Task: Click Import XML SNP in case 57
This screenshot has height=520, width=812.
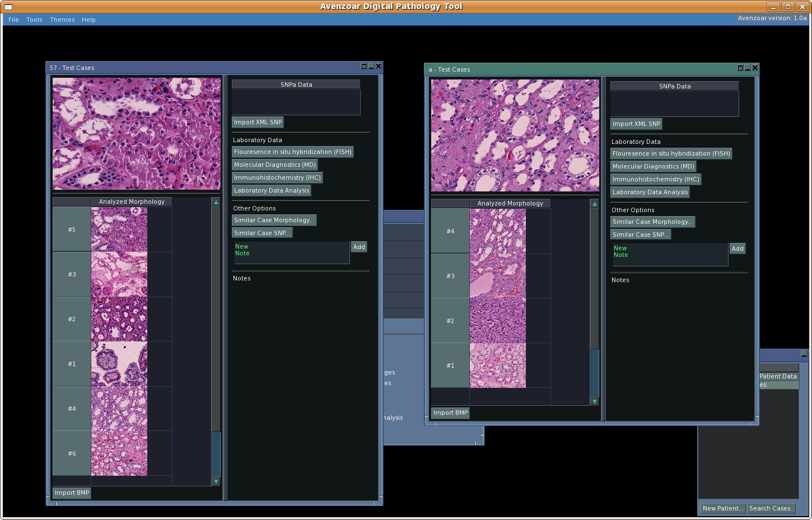Action: 258,122
